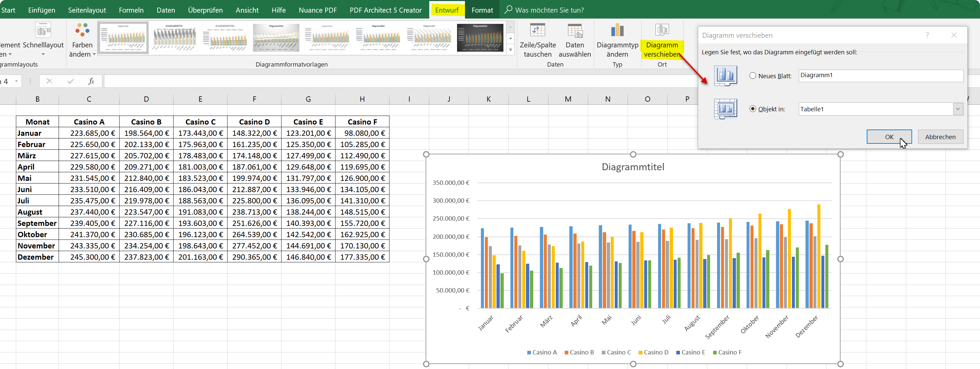980x369 pixels.
Task: Click the Diagramm1 sheet name field
Action: 881,75
